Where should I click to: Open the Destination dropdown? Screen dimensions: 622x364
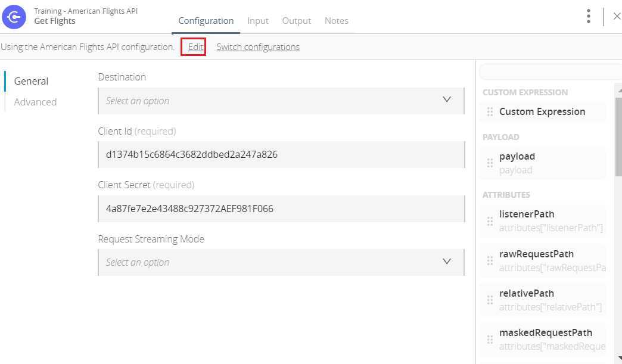pos(281,101)
